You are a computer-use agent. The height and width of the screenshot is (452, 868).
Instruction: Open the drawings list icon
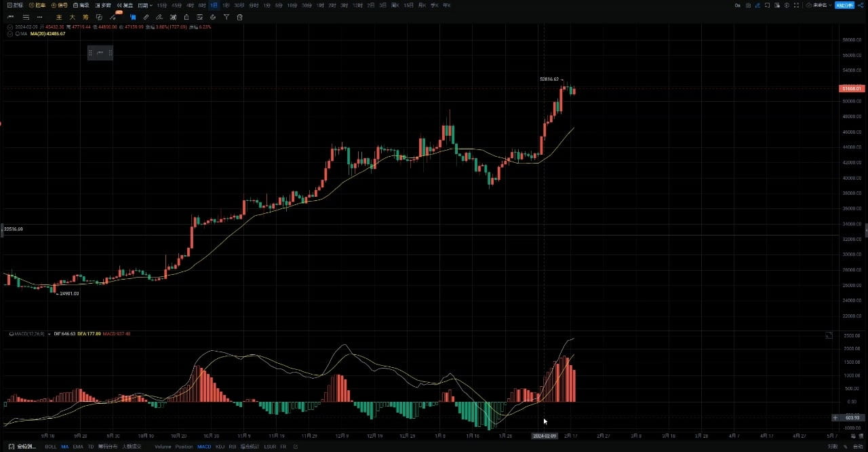pos(199,17)
